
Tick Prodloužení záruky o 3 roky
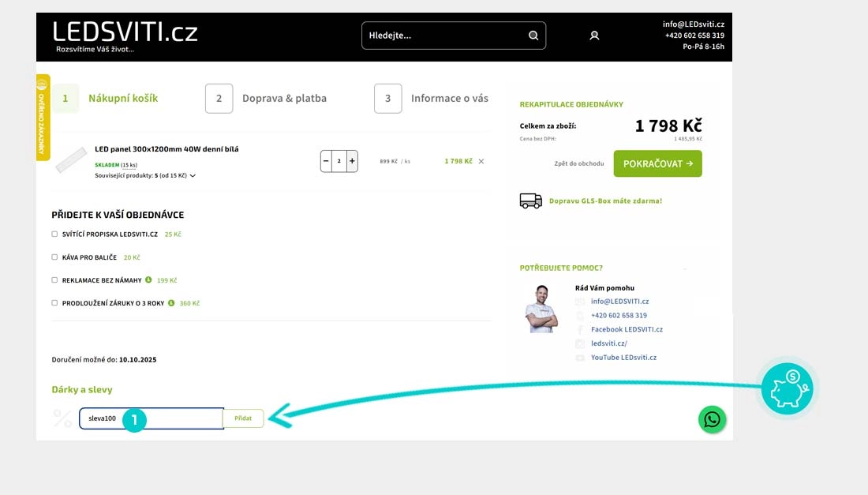(x=54, y=303)
